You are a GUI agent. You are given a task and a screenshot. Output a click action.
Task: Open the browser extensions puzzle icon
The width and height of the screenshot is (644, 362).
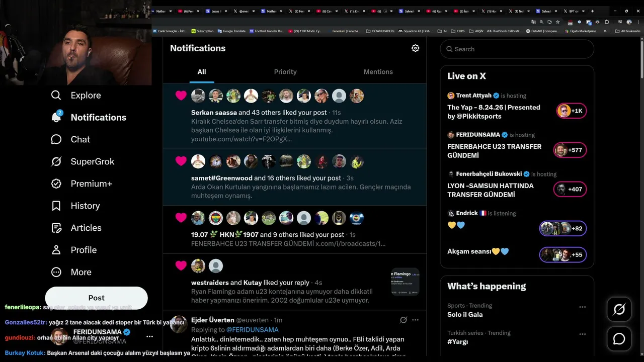click(606, 22)
